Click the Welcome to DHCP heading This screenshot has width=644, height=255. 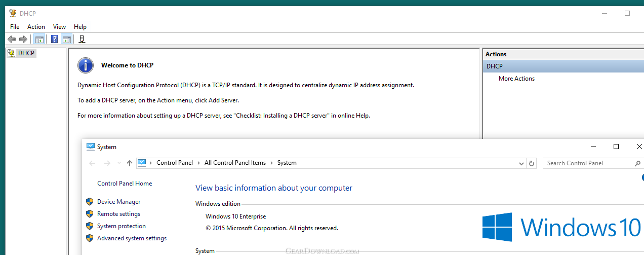tap(127, 65)
